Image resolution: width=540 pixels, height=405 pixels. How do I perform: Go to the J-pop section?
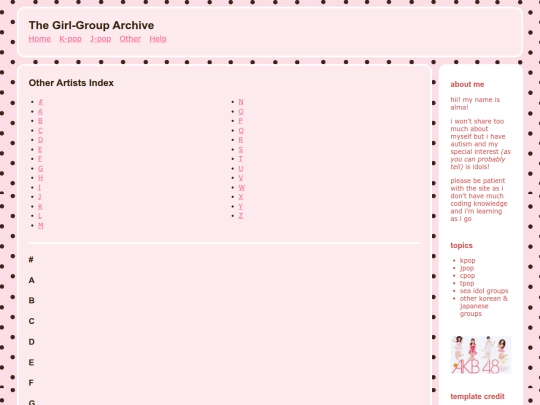[101, 39]
